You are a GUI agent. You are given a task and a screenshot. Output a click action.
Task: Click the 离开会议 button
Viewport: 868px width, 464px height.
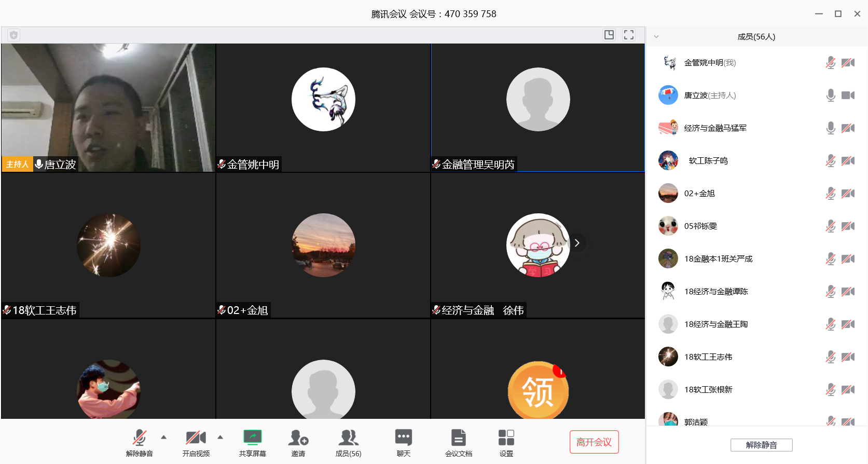[x=594, y=442]
